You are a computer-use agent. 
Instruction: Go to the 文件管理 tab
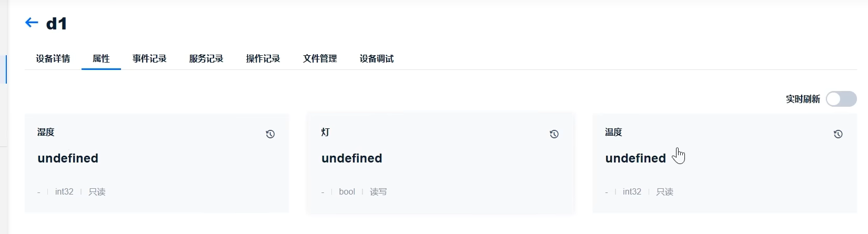(x=320, y=58)
